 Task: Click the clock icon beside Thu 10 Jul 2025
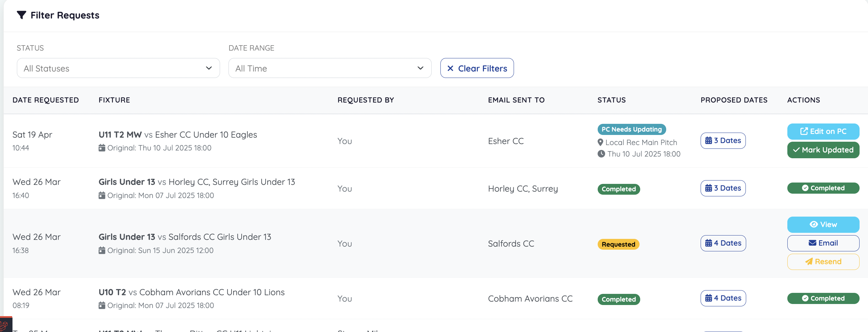pos(601,154)
